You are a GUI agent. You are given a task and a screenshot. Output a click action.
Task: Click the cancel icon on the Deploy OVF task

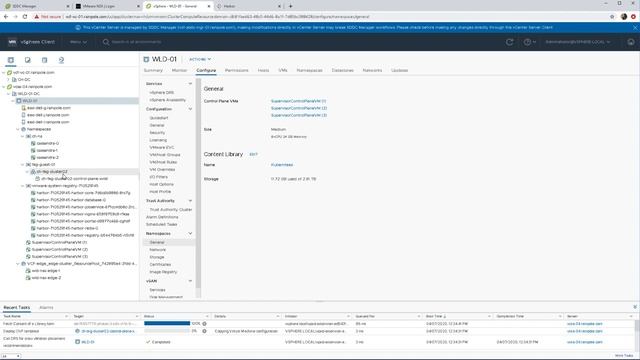coord(204,331)
